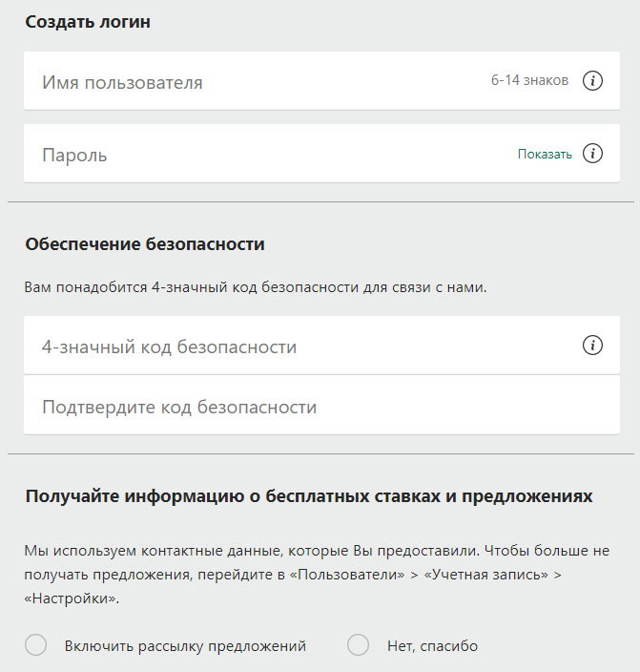The width and height of the screenshot is (640, 672).
Task: Focus the 'Пароль' input field
Action: 321,154
